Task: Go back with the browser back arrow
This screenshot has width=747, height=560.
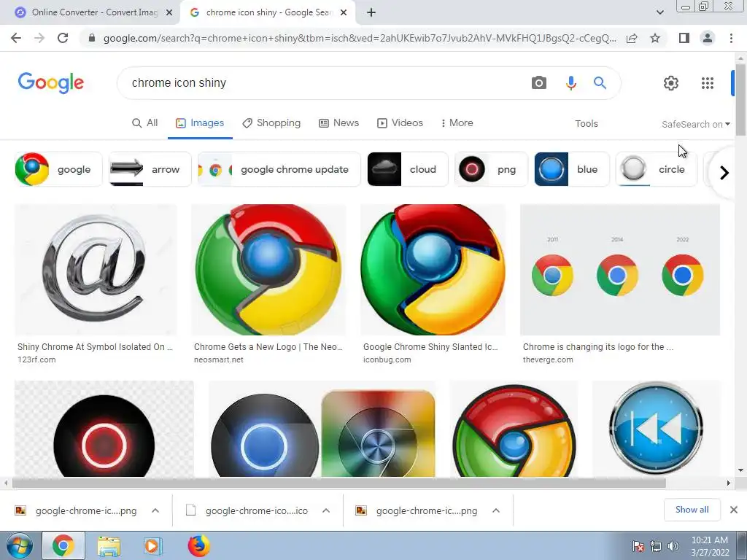Action: pos(16,38)
